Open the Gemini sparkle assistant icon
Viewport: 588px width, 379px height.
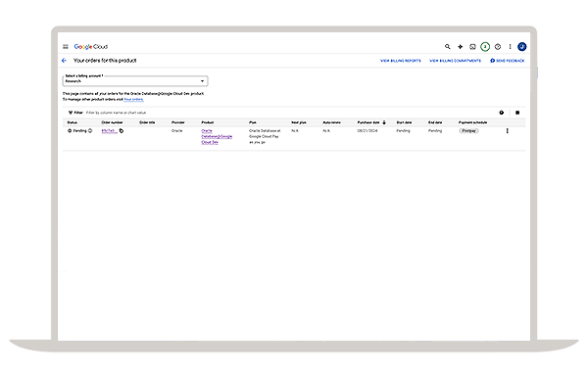click(461, 46)
